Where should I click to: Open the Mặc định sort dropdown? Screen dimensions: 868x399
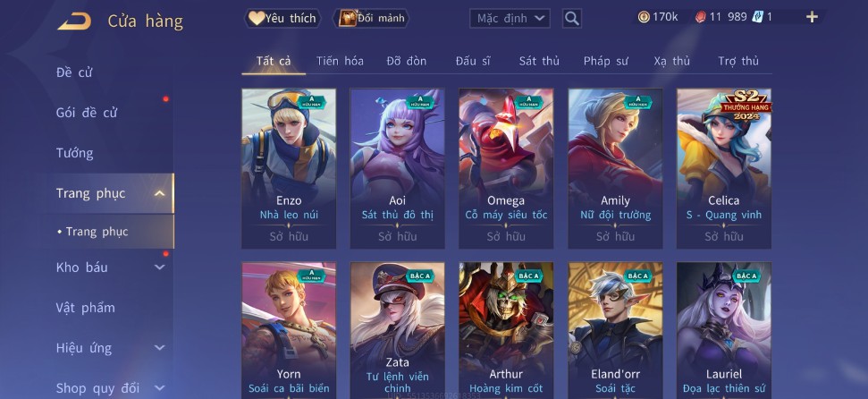(510, 18)
